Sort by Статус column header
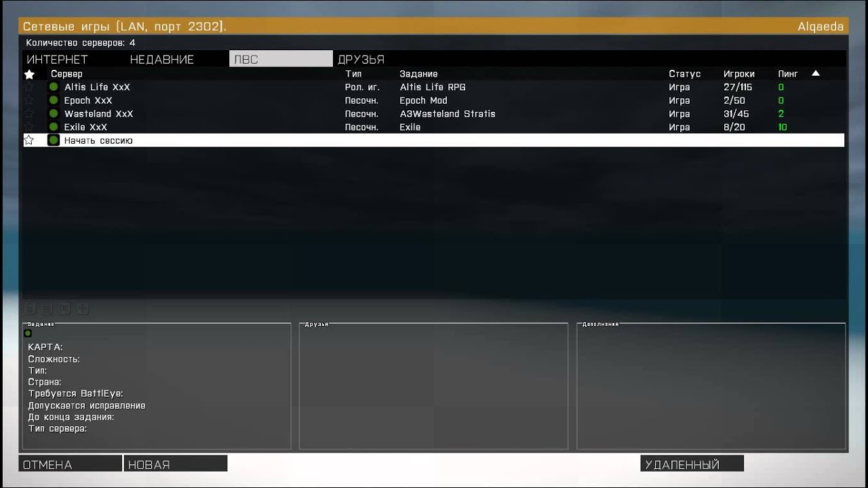 [x=685, y=74]
